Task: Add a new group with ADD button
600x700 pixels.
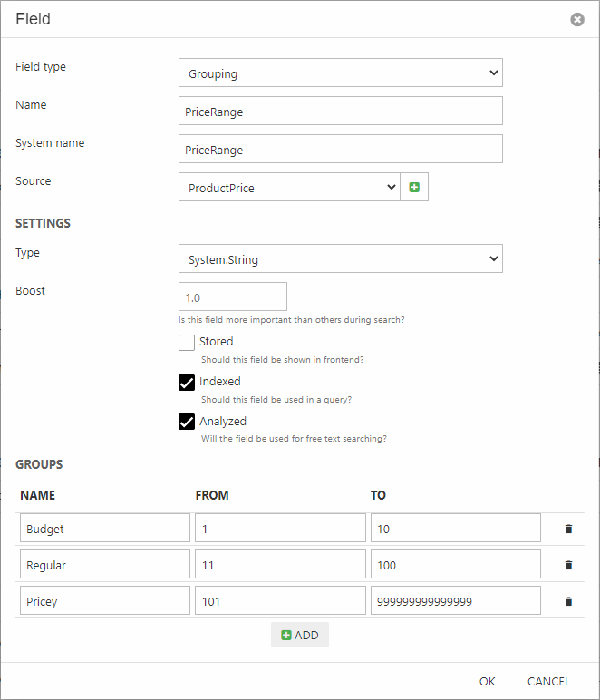Action: pos(300,635)
